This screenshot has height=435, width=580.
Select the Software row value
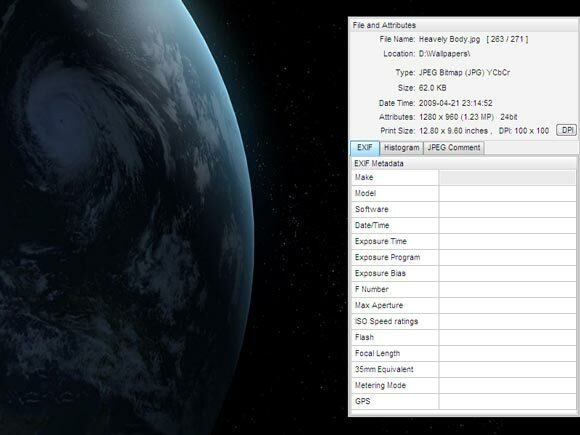tap(507, 209)
